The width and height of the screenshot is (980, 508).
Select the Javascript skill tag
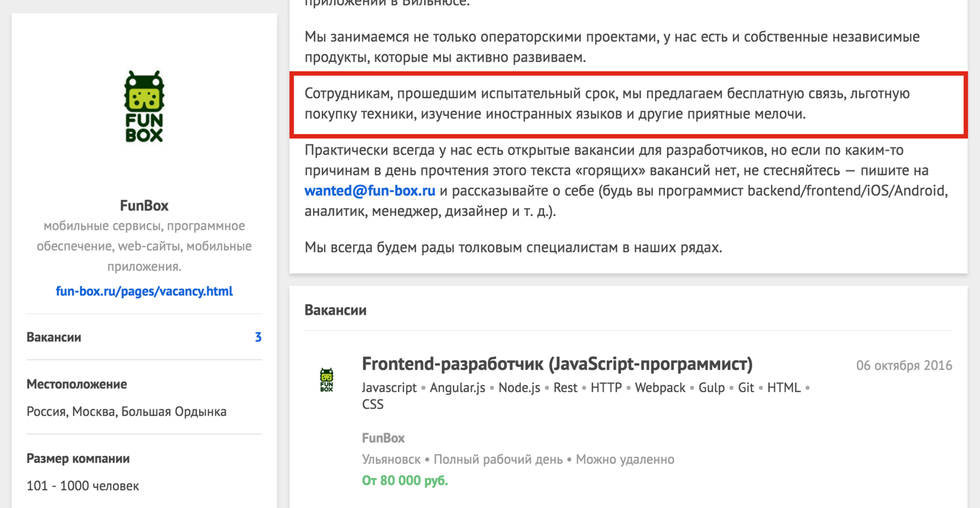click(389, 388)
